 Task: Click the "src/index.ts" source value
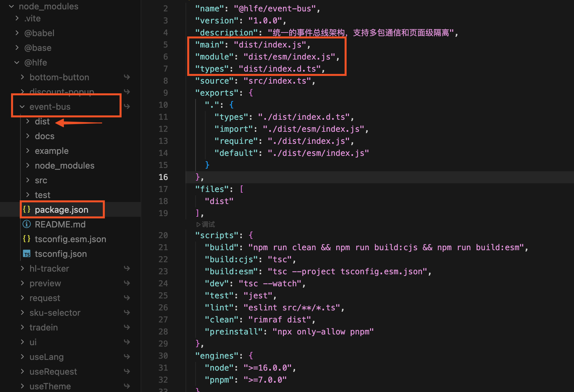coord(277,81)
